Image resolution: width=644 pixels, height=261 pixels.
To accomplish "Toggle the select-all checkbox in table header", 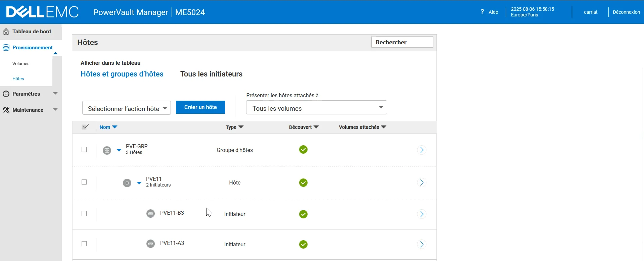I will (85, 127).
